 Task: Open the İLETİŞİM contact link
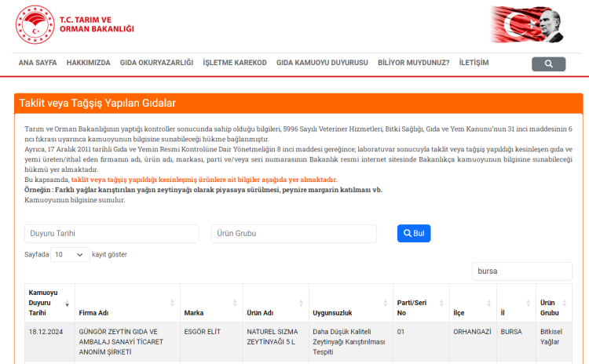click(474, 63)
